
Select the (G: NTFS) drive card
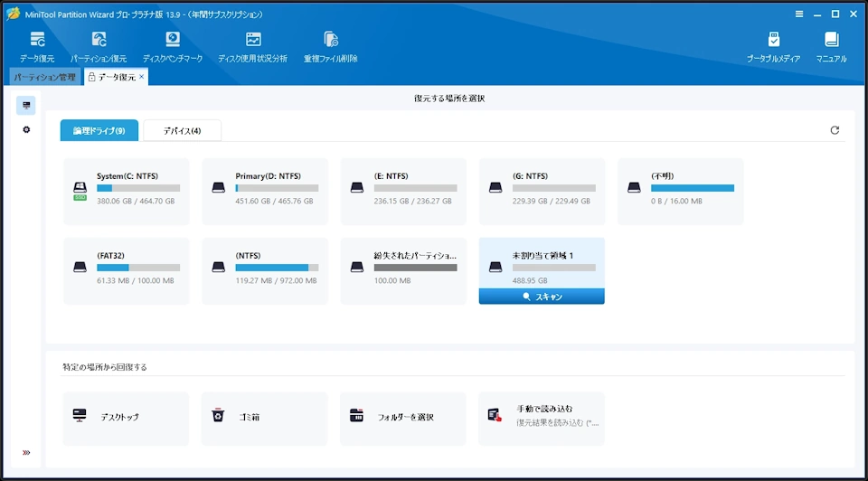pyautogui.click(x=542, y=192)
